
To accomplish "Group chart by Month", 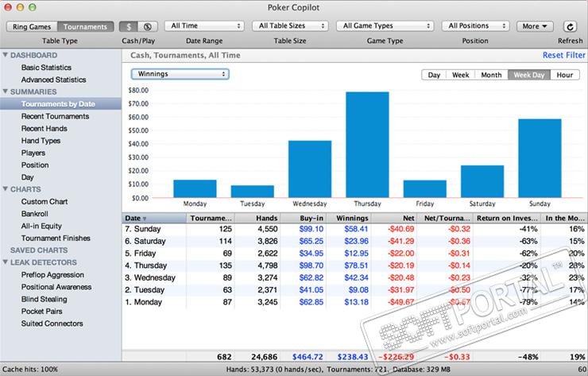I will point(491,75).
